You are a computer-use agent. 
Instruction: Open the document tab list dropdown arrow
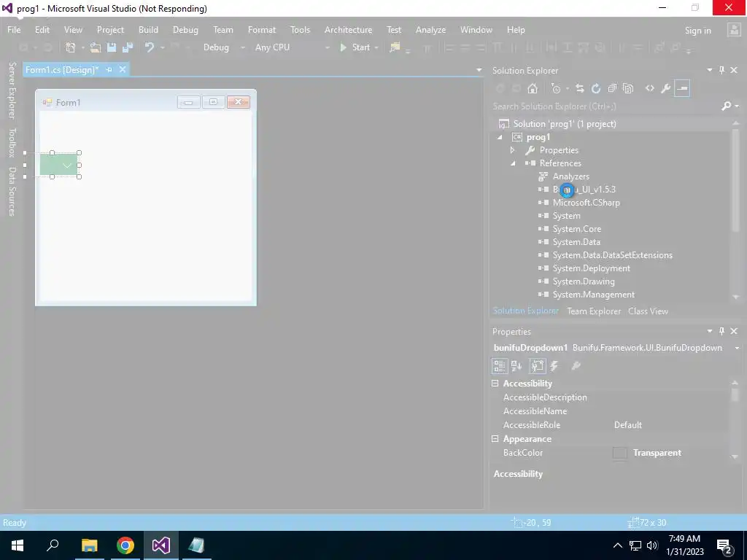tap(479, 70)
